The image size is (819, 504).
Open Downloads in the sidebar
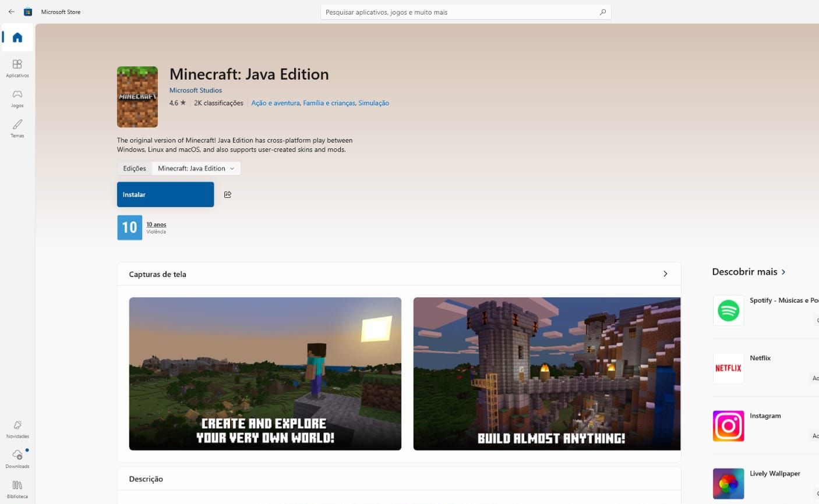pyautogui.click(x=17, y=459)
